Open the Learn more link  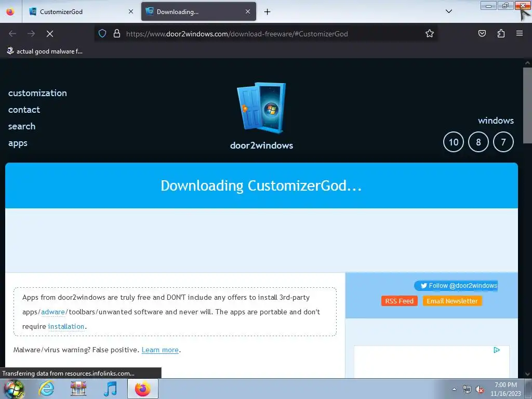point(160,350)
